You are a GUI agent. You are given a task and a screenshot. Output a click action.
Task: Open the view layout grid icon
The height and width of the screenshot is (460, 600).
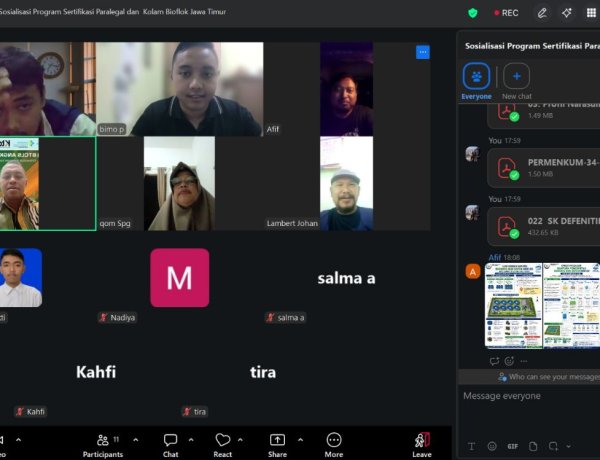[x=592, y=13]
